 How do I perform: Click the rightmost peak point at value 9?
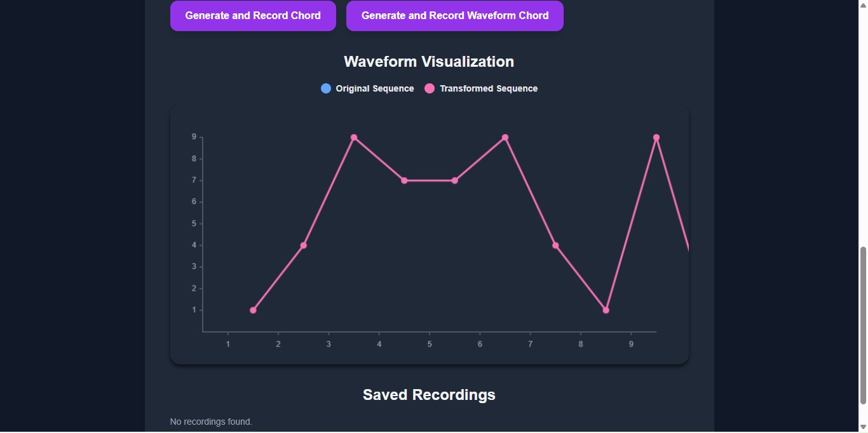click(x=656, y=137)
